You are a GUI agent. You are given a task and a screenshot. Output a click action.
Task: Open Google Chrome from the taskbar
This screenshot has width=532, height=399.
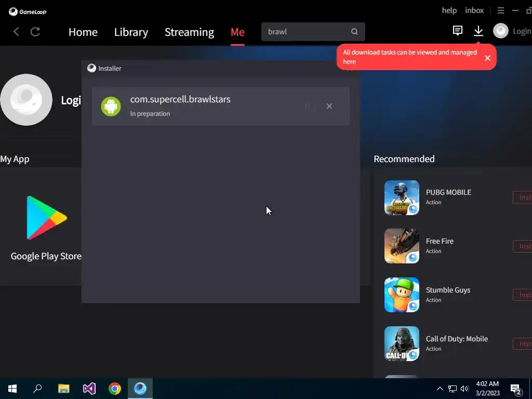point(115,389)
